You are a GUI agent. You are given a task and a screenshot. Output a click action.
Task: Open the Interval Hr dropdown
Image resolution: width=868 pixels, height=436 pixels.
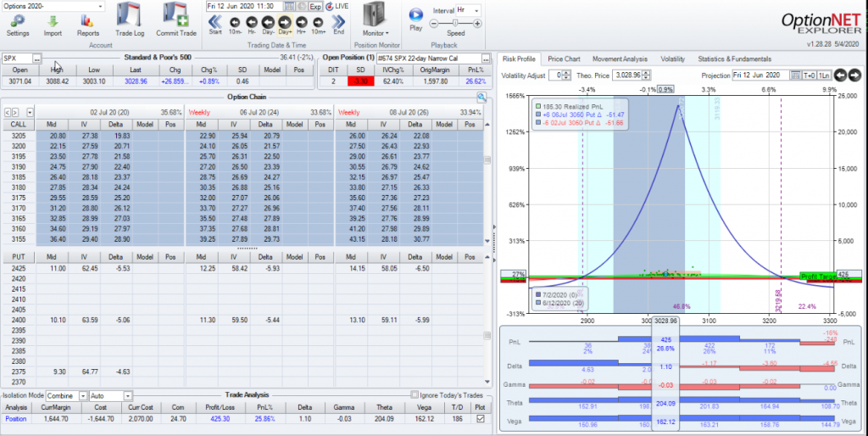click(x=476, y=10)
